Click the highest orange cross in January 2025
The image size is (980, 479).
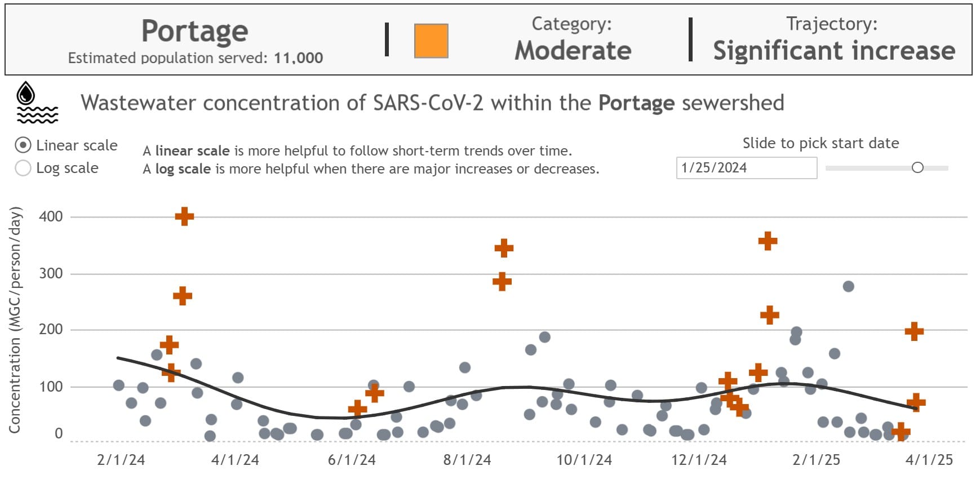coord(768,240)
